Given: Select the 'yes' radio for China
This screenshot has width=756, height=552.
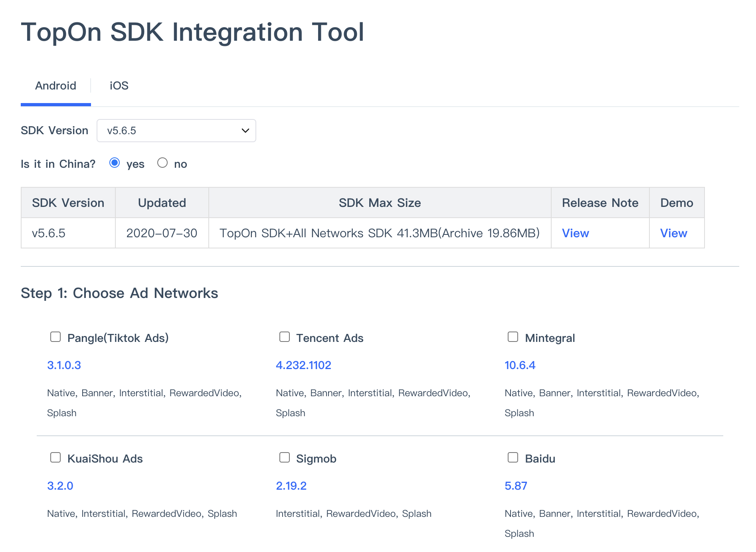Looking at the screenshot, I should point(115,163).
